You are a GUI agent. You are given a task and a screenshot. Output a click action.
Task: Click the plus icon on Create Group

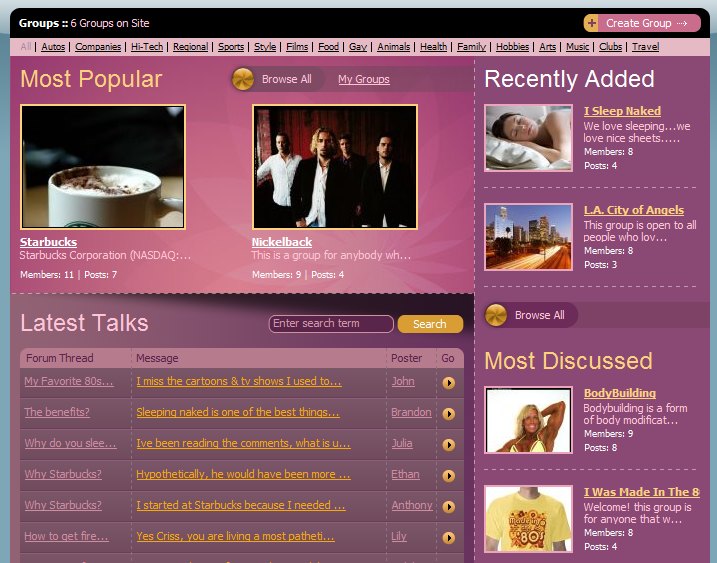592,23
